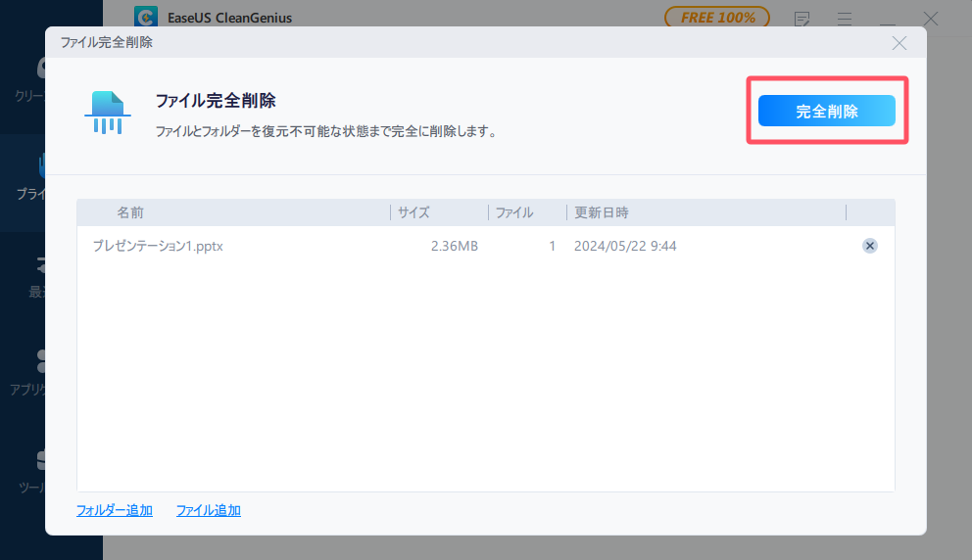This screenshot has width=972, height=560.
Task: Click the 完全削除 button
Action: click(x=826, y=111)
